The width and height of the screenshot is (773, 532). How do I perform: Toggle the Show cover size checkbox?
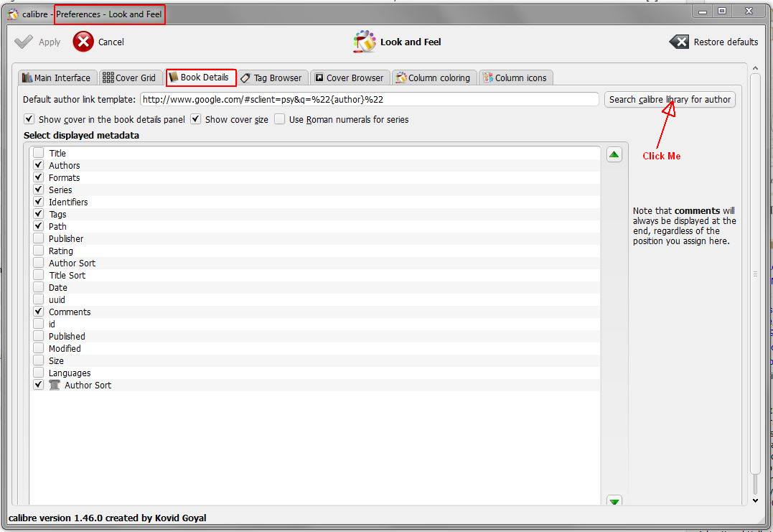tap(196, 119)
